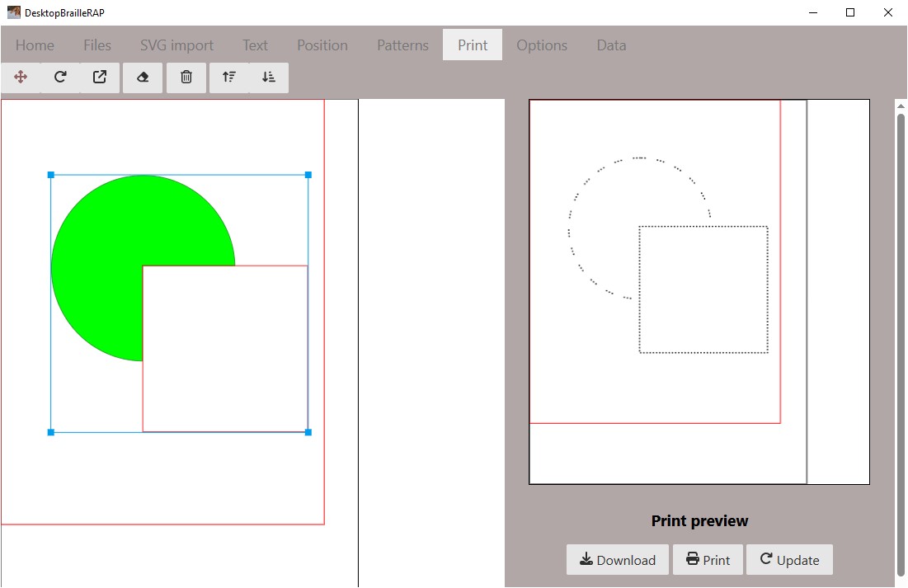908x588 pixels.
Task: Open the Options tab
Action: click(x=542, y=45)
